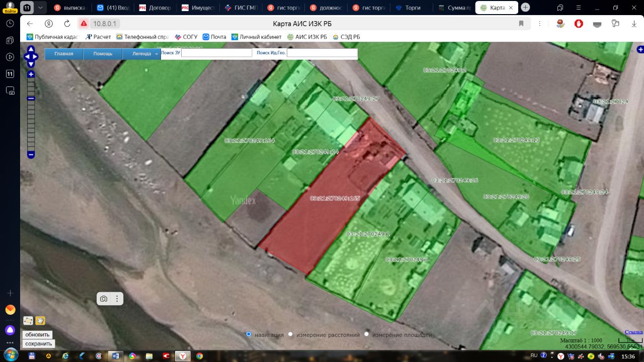Open the Главная menu item

64,54
